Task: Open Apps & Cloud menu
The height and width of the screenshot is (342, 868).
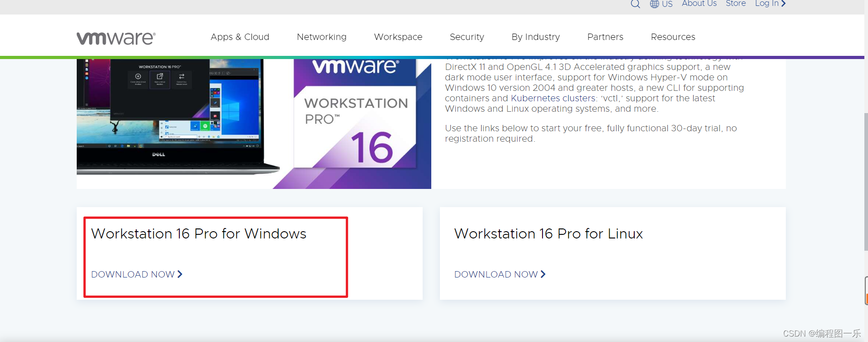Action: [x=240, y=37]
